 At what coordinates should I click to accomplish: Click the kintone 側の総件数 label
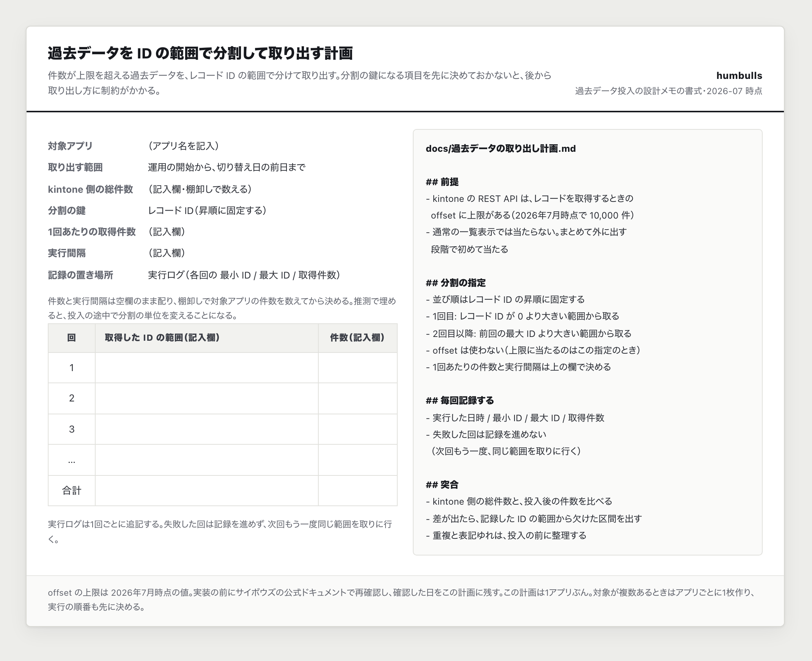click(90, 189)
